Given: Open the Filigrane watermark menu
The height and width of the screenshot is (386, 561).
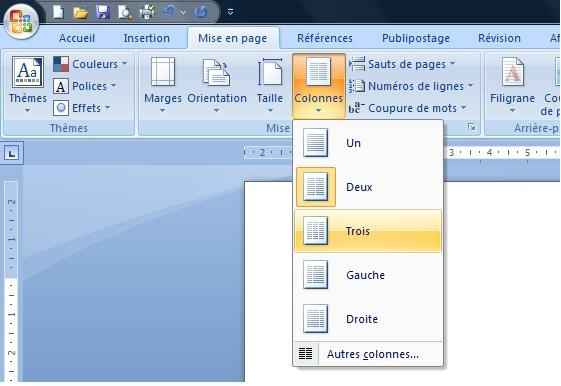Looking at the screenshot, I should point(512,84).
